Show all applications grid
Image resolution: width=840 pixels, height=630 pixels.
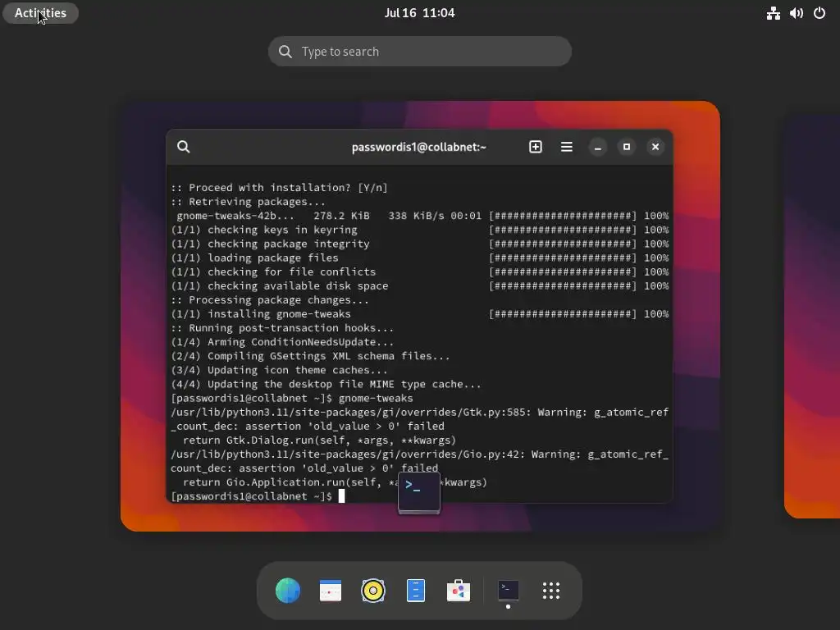click(550, 591)
